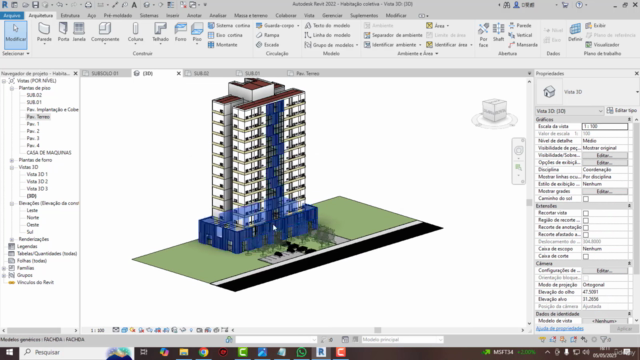Select the Guarda-corpo railing tool
Screen dimensions: 640x360
pyautogui.click(x=276, y=25)
